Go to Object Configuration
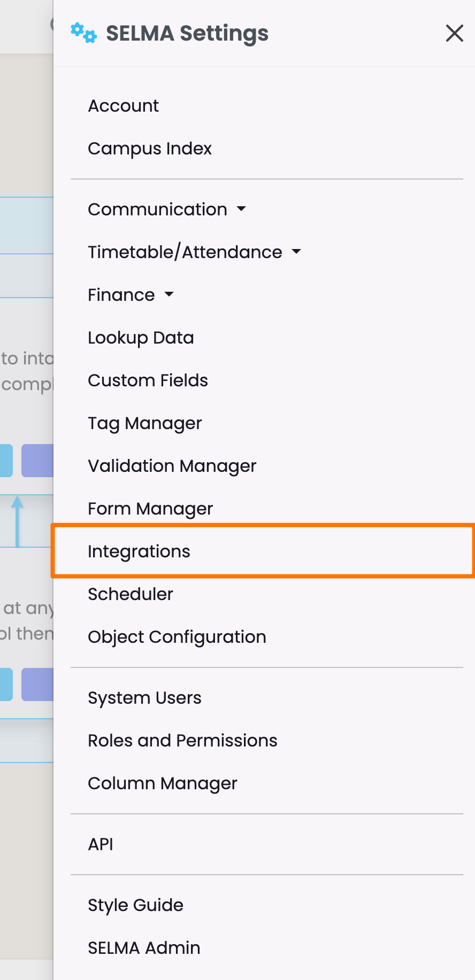Image resolution: width=475 pixels, height=980 pixels. click(177, 637)
